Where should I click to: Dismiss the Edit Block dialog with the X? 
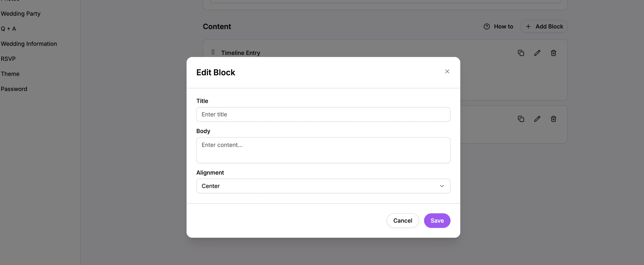[447, 71]
